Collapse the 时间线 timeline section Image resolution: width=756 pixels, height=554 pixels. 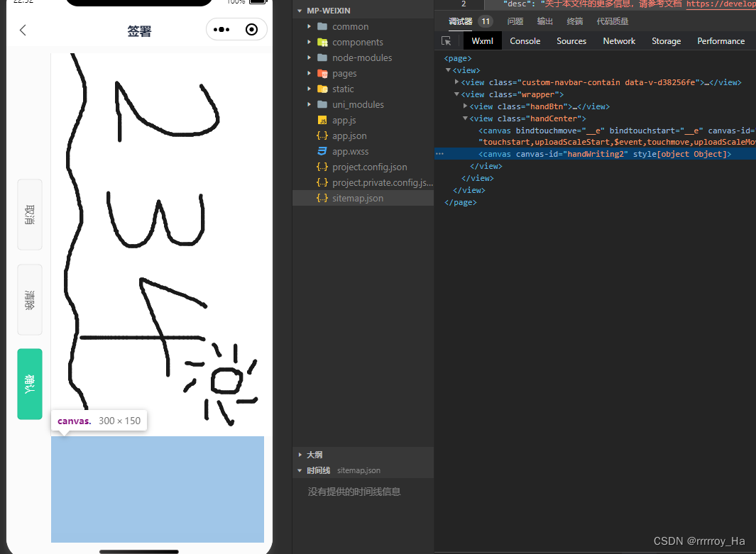(300, 471)
